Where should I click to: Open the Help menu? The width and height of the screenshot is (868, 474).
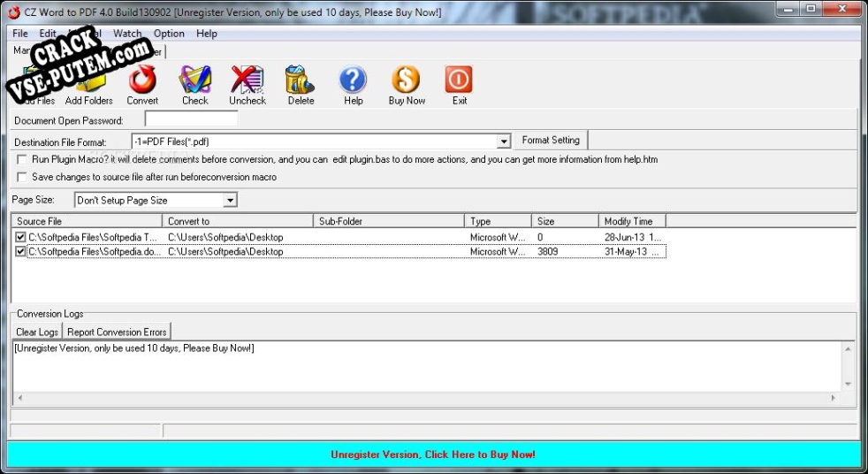[207, 34]
